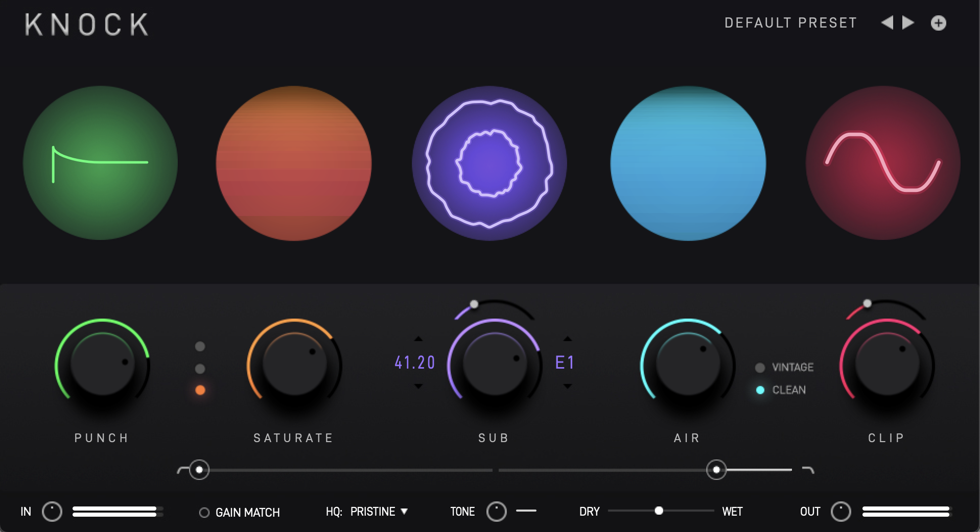980x532 pixels.
Task: Click the small arc handle above Sub knob
Action: tap(474, 304)
